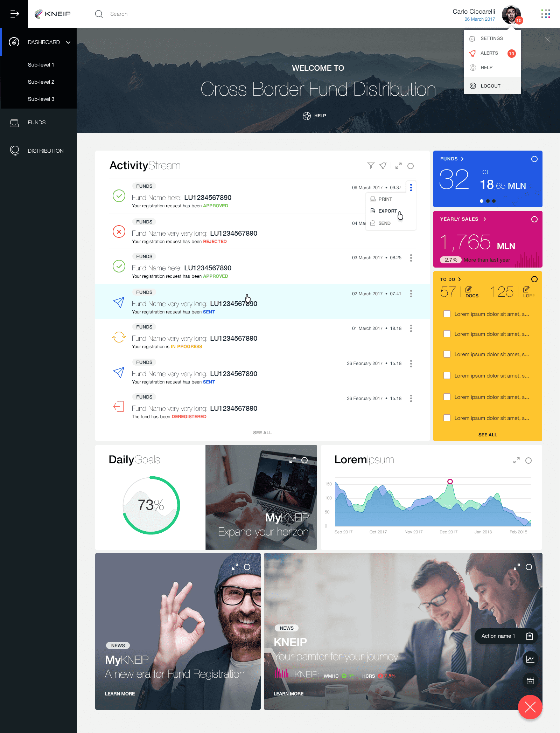Open the Dashboard gauge icon
This screenshot has height=733, width=560.
coord(14,42)
